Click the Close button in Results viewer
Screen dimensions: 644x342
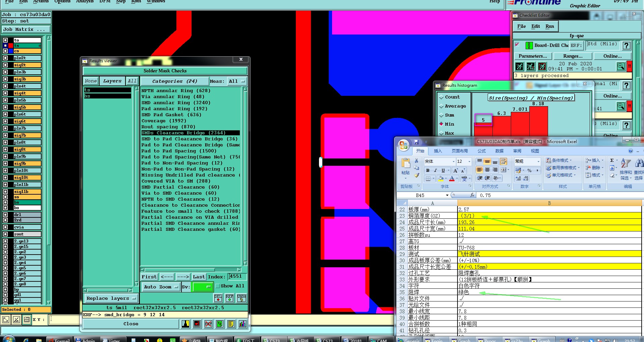click(x=131, y=324)
